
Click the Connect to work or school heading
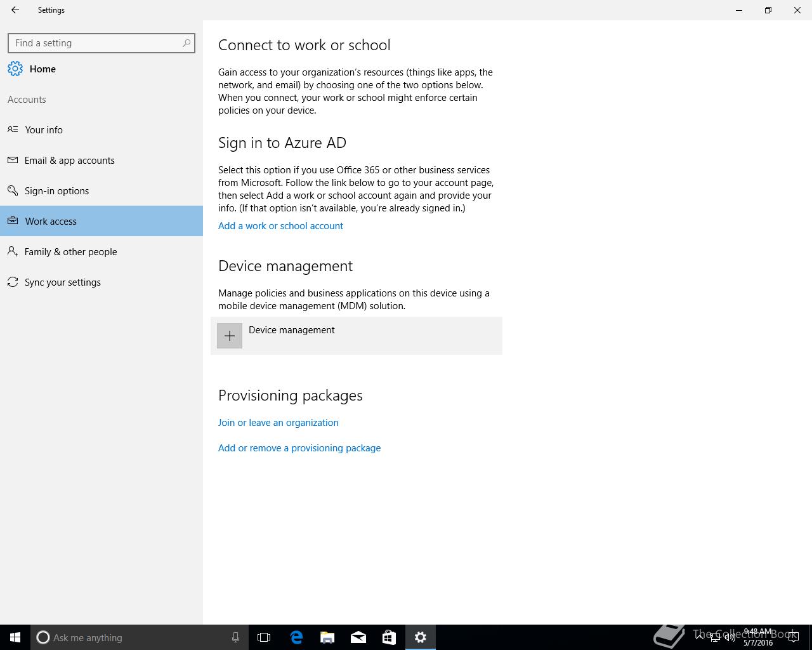click(x=304, y=45)
